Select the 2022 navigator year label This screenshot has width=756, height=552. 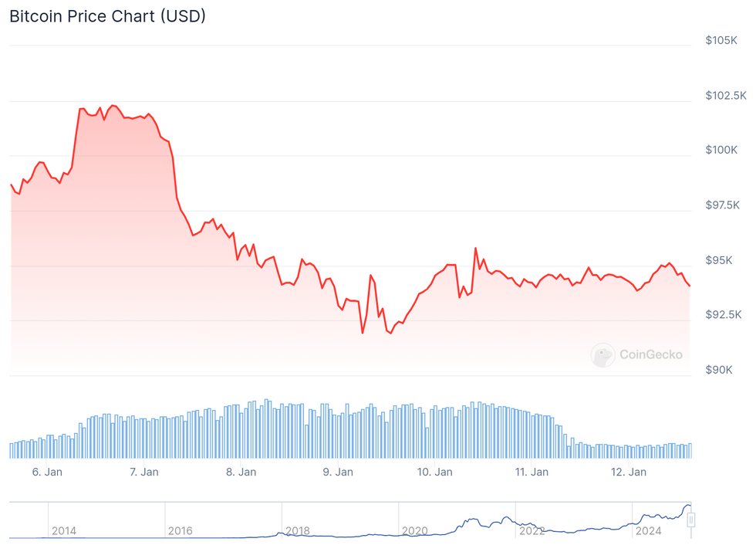pos(532,531)
